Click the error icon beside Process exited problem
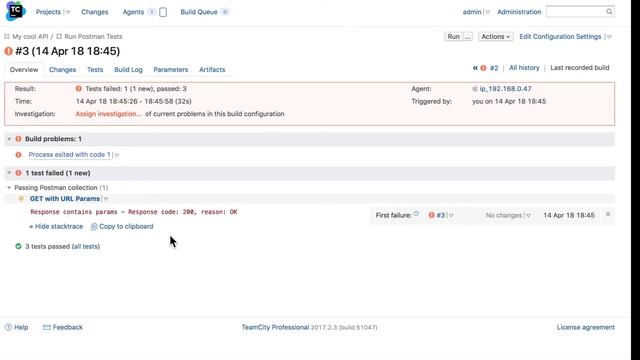Viewport: 640px width, 360px height. click(18, 155)
